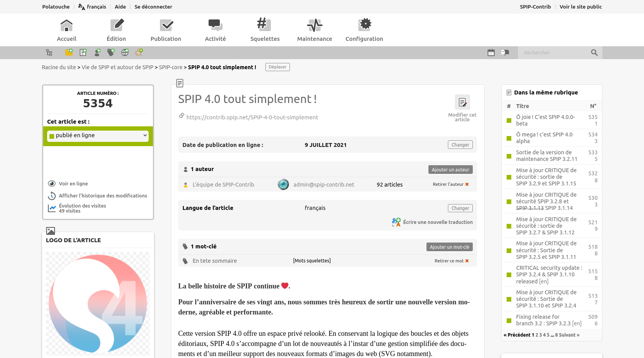Click the Modifier cet article icon
Viewport: 644px width, 358px height.
[462, 103]
